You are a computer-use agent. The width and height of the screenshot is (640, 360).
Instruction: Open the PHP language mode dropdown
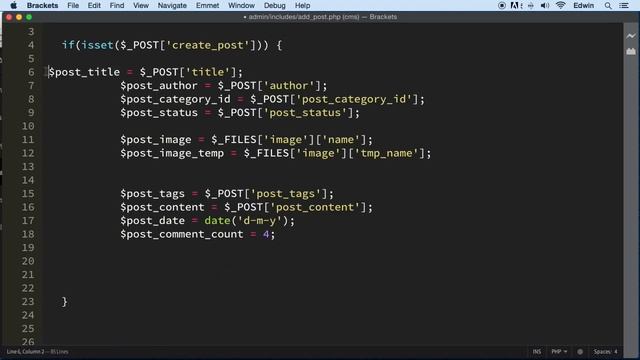point(559,351)
